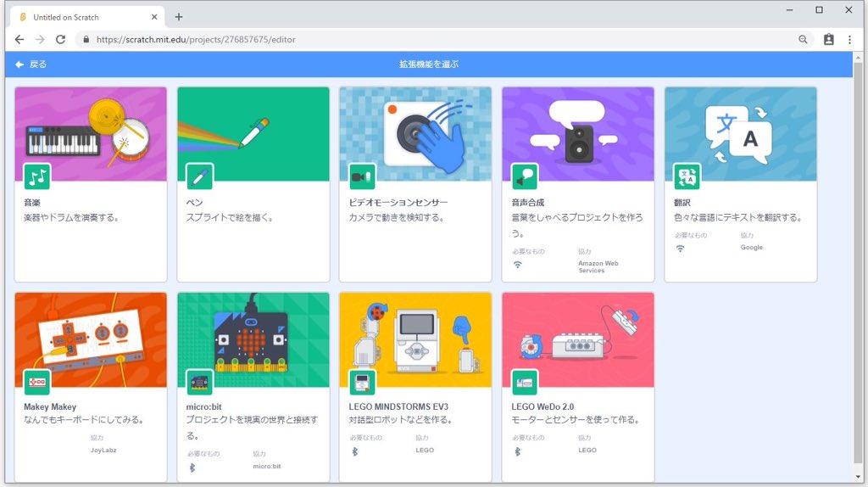Click the Makey Makey badge icon
This screenshot has height=487, width=868.
point(37,383)
